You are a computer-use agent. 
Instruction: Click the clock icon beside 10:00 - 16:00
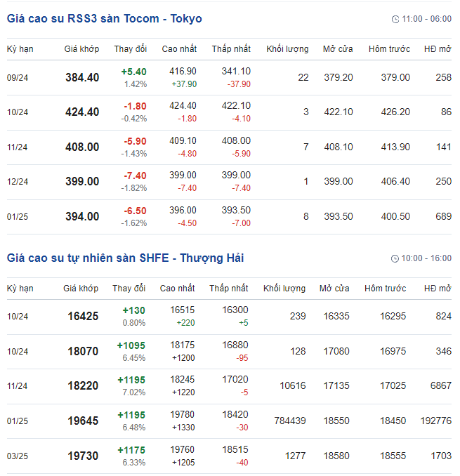coord(395,258)
